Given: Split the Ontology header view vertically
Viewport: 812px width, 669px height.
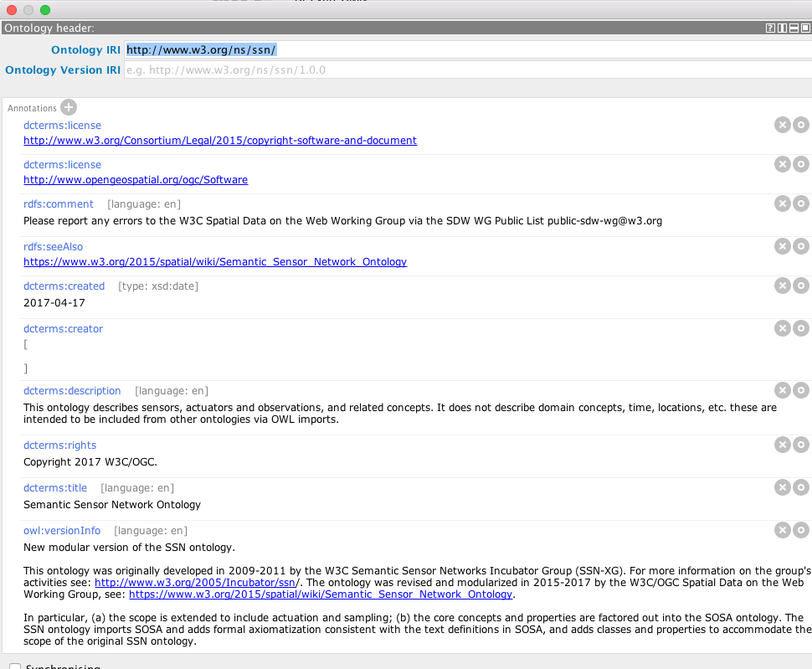Looking at the screenshot, I should click(782, 28).
